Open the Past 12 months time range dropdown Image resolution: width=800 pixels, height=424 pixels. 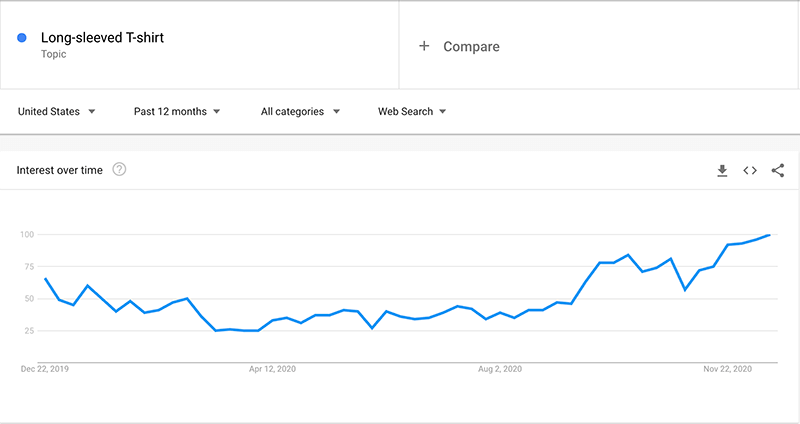(x=177, y=111)
